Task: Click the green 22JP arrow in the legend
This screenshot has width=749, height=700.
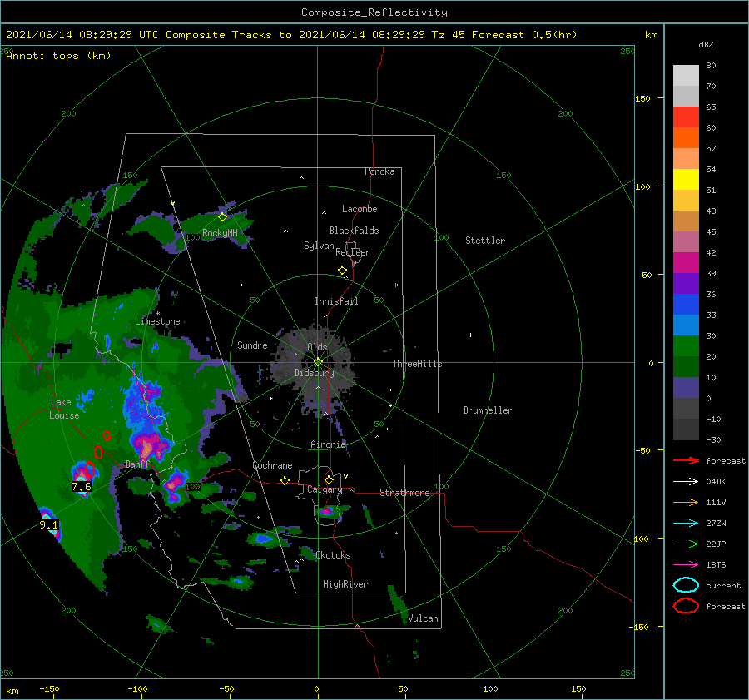Action: [686, 544]
